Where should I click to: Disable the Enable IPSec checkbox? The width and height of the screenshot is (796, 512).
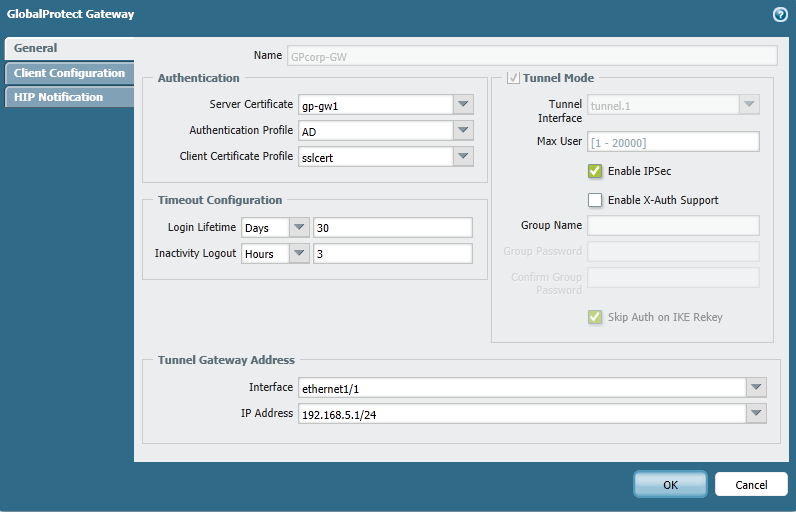(595, 171)
